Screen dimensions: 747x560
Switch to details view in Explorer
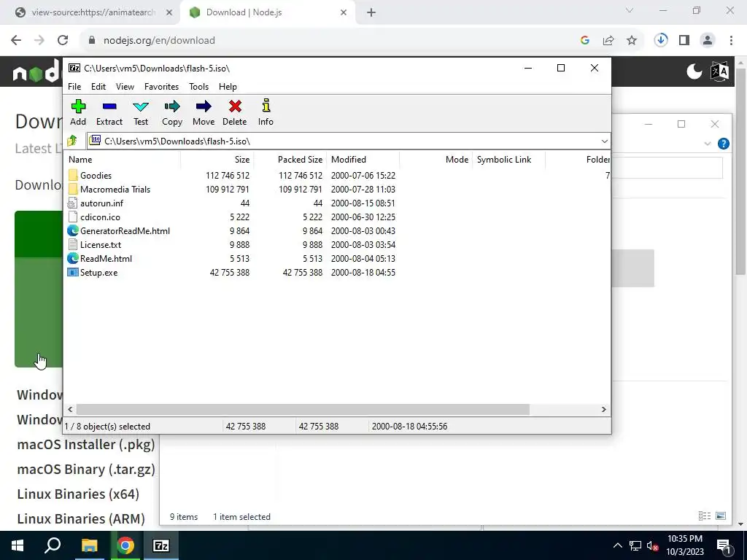[x=705, y=516]
